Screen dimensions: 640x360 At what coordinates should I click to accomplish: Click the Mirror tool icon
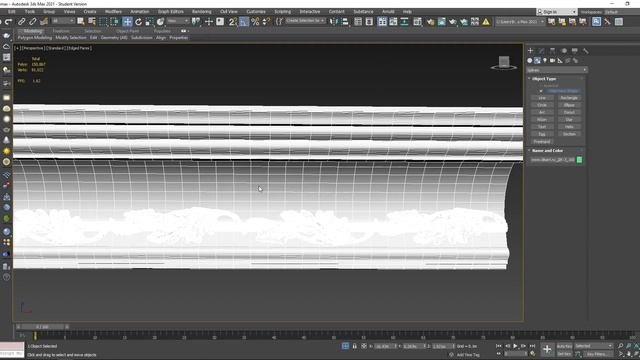tap(334, 22)
